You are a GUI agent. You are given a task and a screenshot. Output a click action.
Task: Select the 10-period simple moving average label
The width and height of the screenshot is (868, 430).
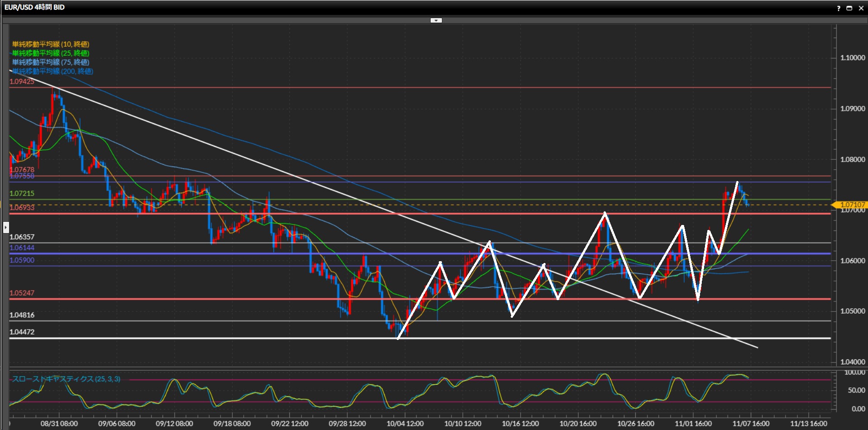coord(51,44)
